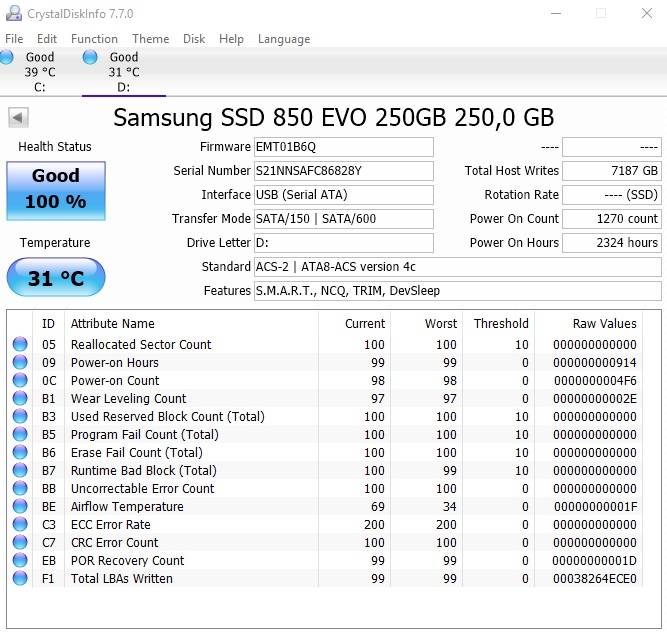Click status icon for CRC Error Count
The height and width of the screenshot is (632, 667).
tap(20, 543)
